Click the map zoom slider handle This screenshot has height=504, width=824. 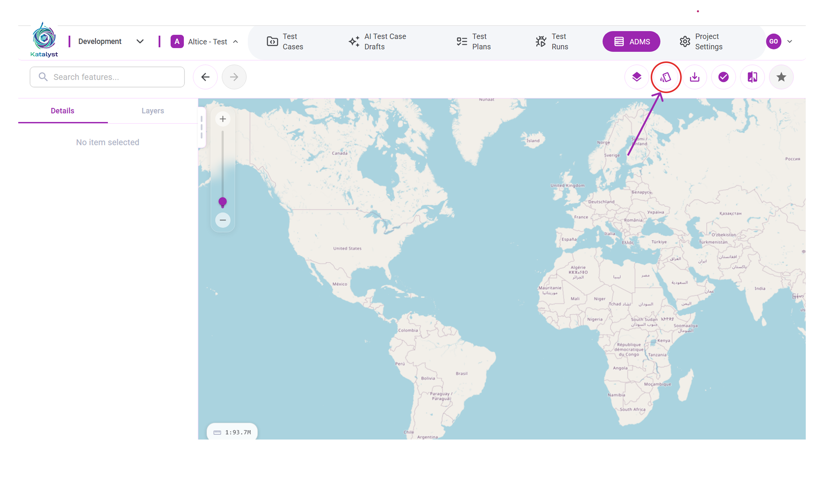click(x=223, y=202)
